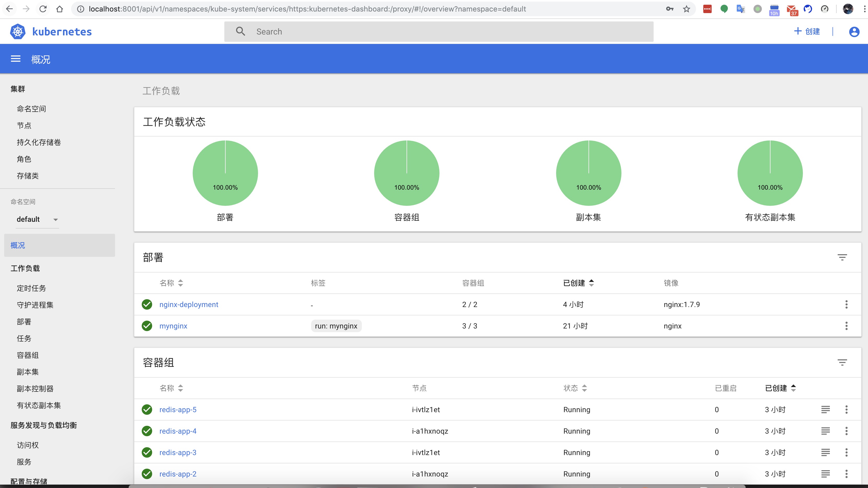
Task: Open filter icon for 容器组 table
Action: tap(842, 363)
